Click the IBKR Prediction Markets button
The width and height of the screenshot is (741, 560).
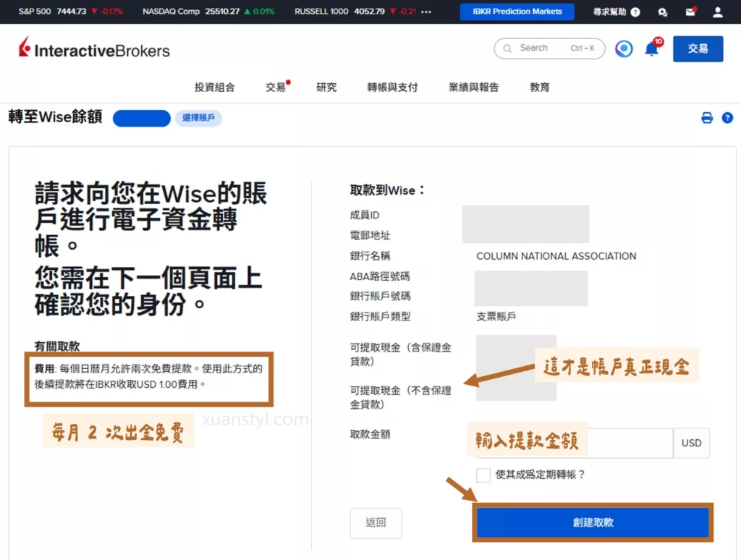tap(517, 12)
